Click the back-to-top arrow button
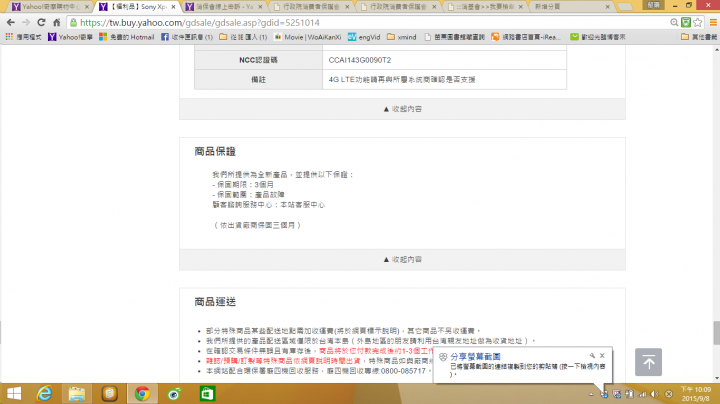The image size is (720, 404). coord(648,362)
